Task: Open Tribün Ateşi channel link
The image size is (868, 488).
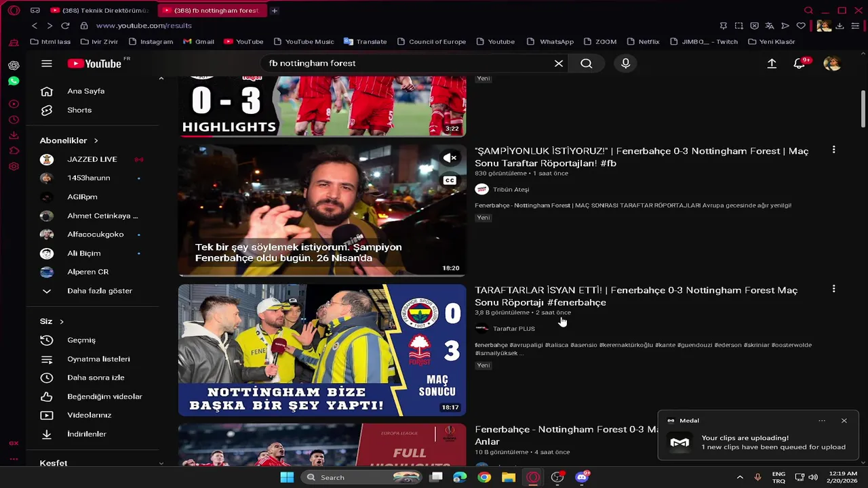Action: pos(511,190)
